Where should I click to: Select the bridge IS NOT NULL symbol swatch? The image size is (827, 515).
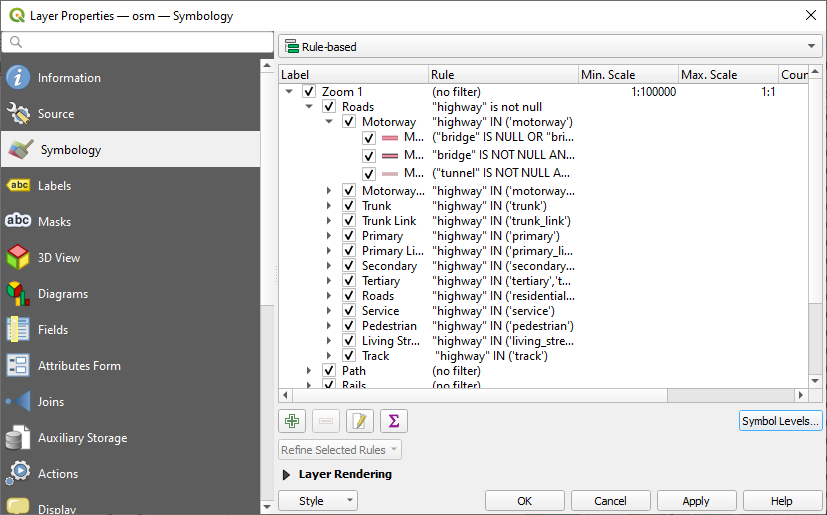click(390, 156)
